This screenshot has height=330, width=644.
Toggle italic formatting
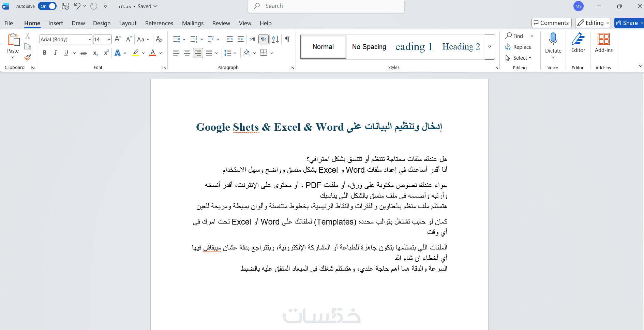coord(55,53)
